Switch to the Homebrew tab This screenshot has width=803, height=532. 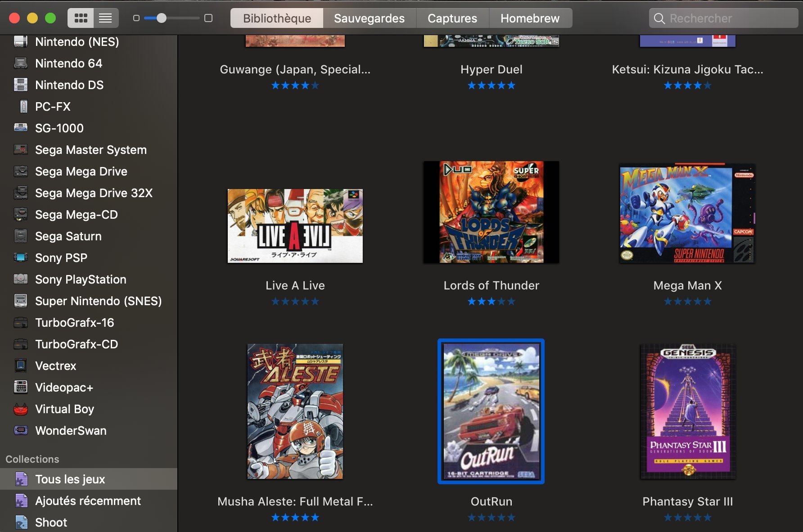tap(530, 18)
